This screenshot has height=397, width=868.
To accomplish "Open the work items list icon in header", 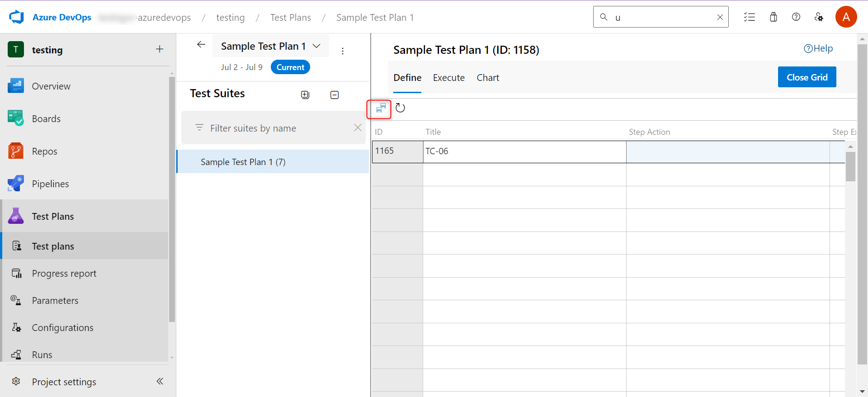I will [749, 17].
